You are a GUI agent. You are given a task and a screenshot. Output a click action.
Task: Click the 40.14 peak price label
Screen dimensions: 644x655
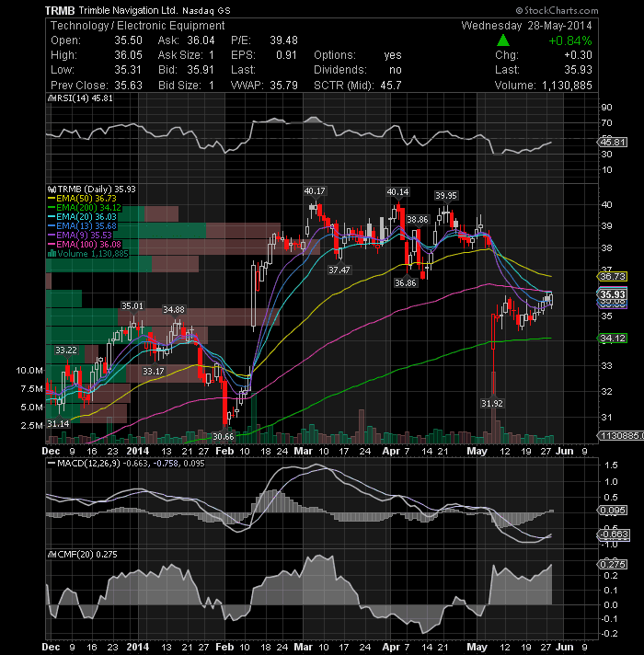(x=397, y=192)
